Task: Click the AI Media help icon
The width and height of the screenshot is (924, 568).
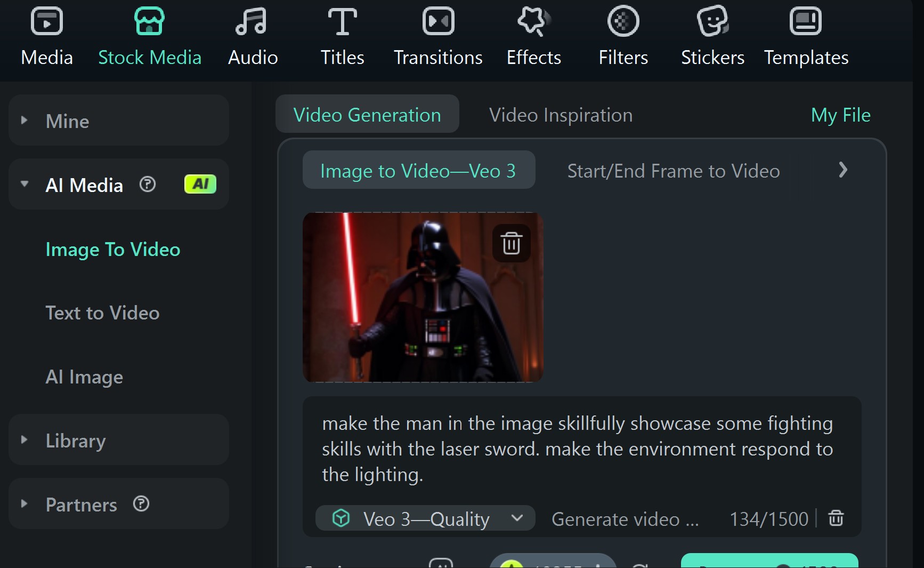Action: tap(148, 185)
